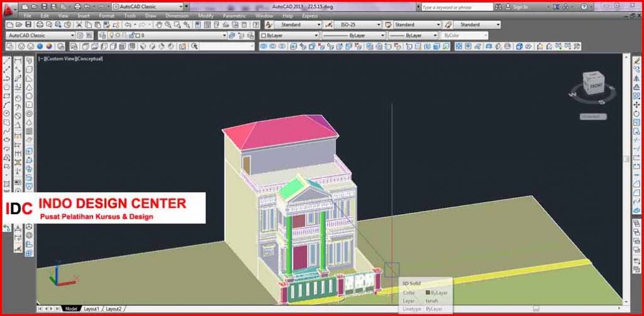Viewport: 644px width, 316px height.
Task: Select the Pan hand tool
Action: coord(159,25)
